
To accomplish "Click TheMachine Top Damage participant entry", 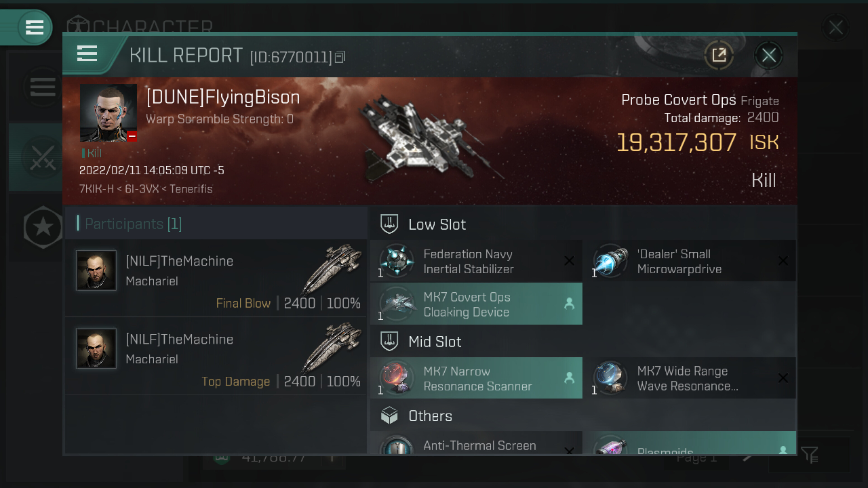I will pos(216,356).
